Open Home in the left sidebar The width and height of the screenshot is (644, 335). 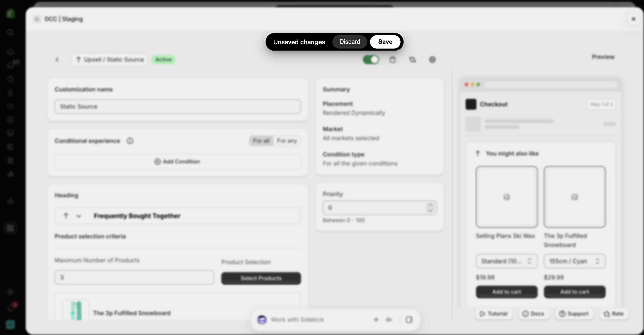(10, 52)
